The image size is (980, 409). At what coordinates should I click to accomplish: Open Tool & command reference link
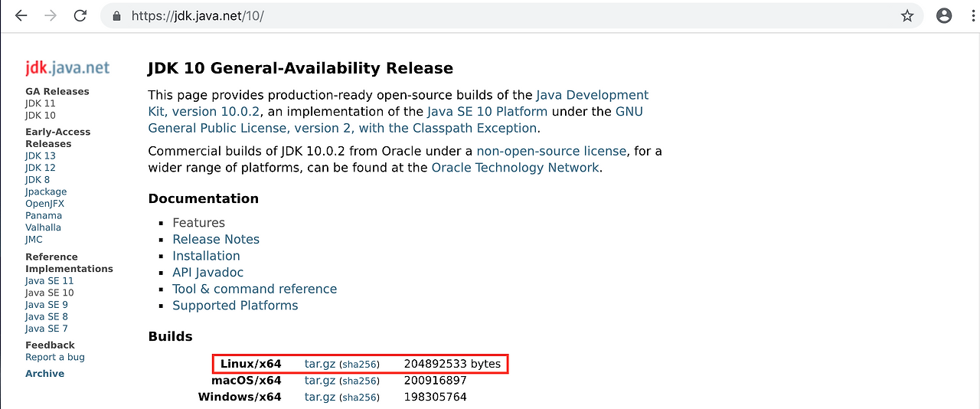tap(254, 289)
